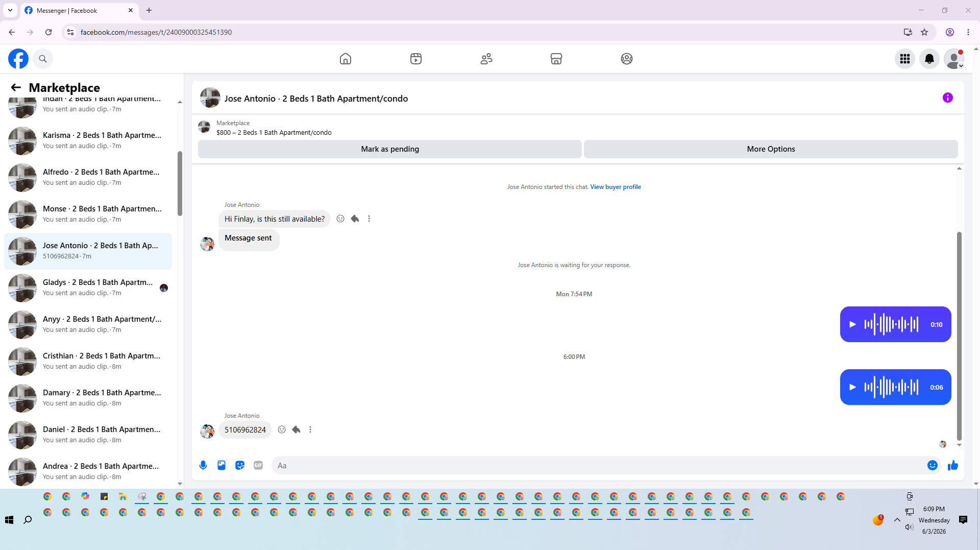Image resolution: width=980 pixels, height=550 pixels.
Task: Open the emoji picker
Action: coord(933,465)
